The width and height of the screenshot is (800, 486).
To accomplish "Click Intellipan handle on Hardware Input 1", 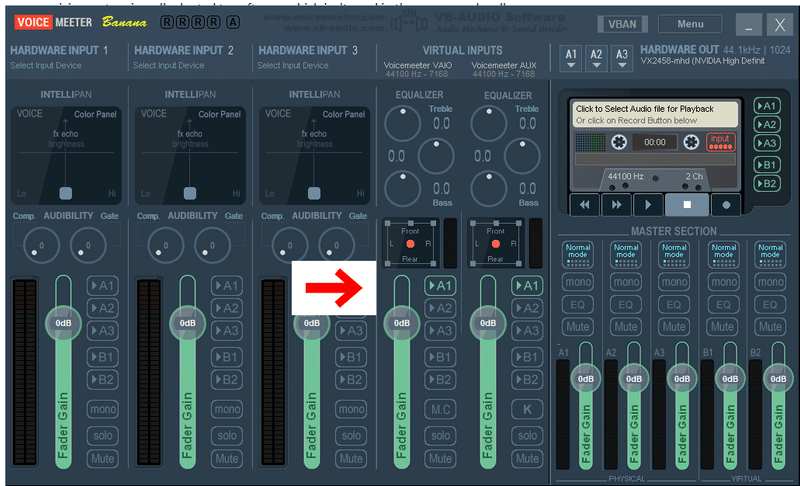I will pos(65,193).
